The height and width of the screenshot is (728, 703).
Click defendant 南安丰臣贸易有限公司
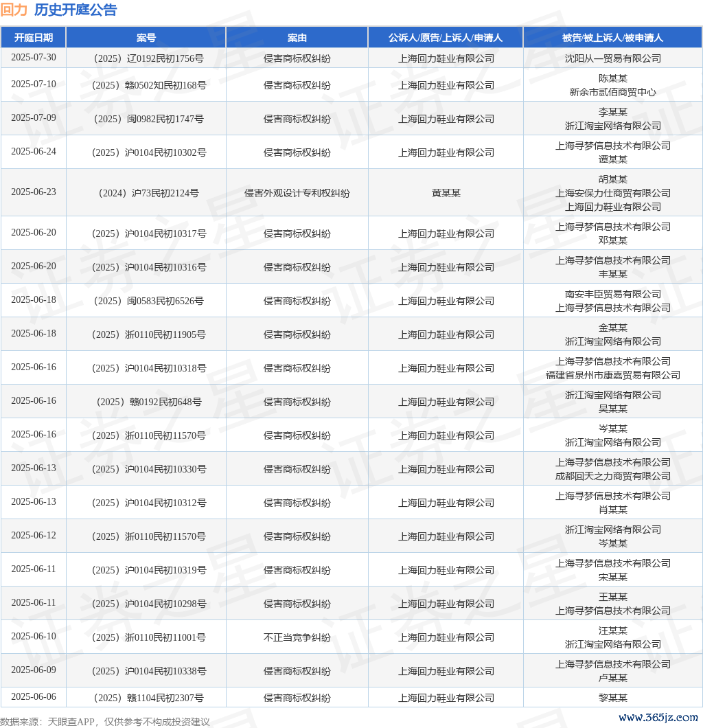(613, 294)
